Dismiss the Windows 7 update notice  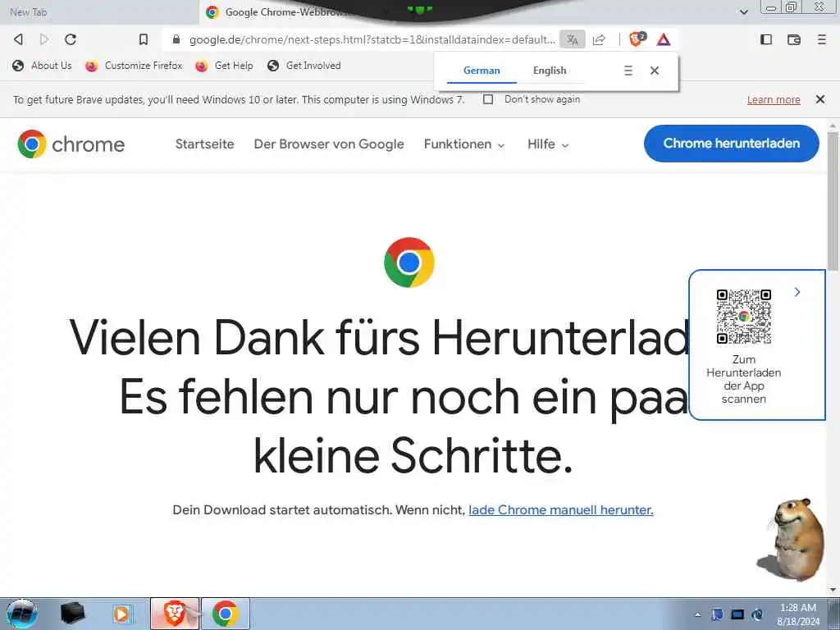819,99
